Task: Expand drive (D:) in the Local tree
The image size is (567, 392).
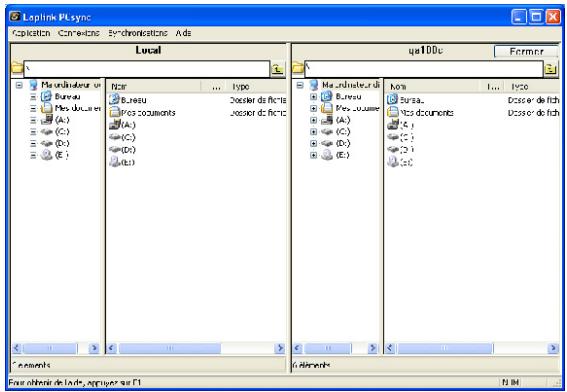Action: (33, 143)
